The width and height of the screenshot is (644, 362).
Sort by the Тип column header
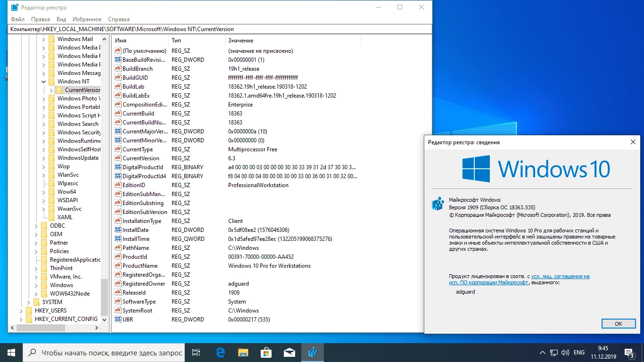197,41
